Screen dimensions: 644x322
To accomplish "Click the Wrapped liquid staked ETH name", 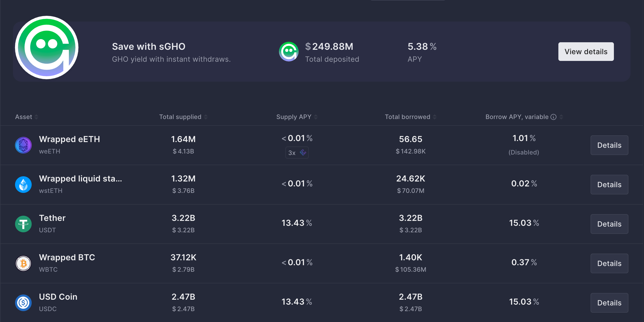I will 80,179.
